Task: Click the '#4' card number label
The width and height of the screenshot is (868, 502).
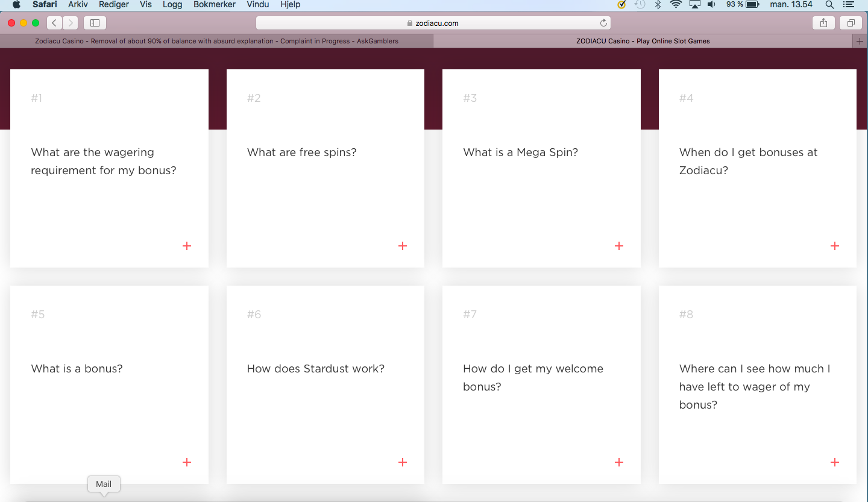Action: (686, 98)
